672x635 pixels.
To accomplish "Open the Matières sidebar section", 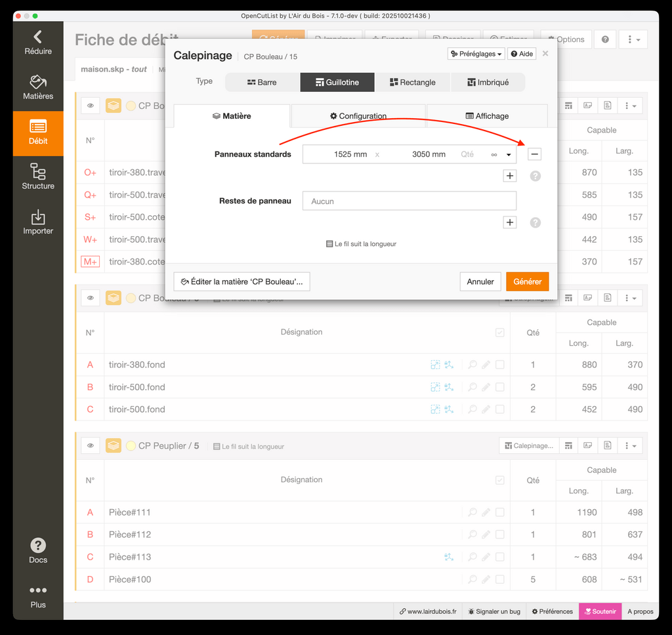I will point(38,88).
